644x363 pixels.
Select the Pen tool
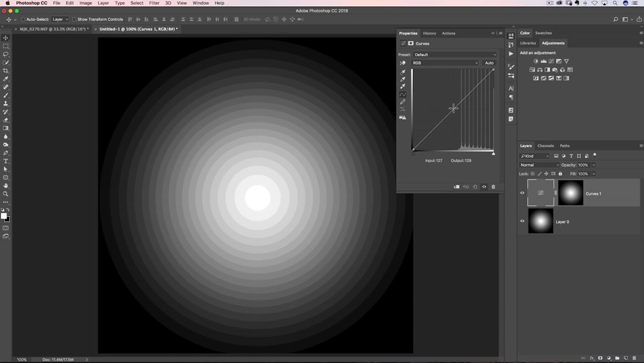6,153
